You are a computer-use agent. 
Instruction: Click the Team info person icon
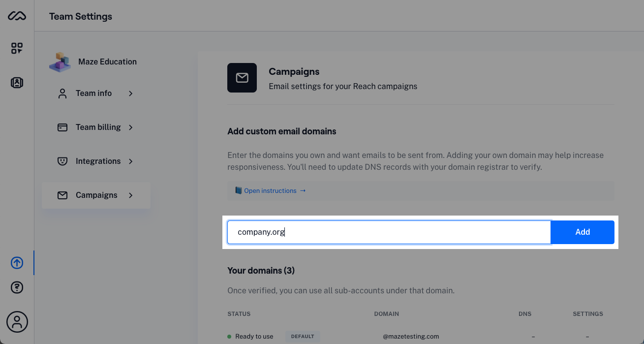62,93
